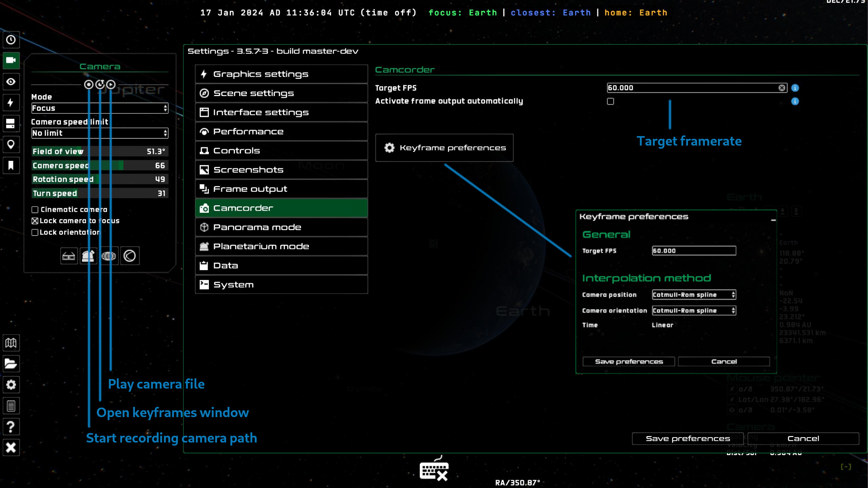The image size is (868, 488).
Task: Click Save preferences button in Keyframe preferences
Action: pyautogui.click(x=629, y=361)
